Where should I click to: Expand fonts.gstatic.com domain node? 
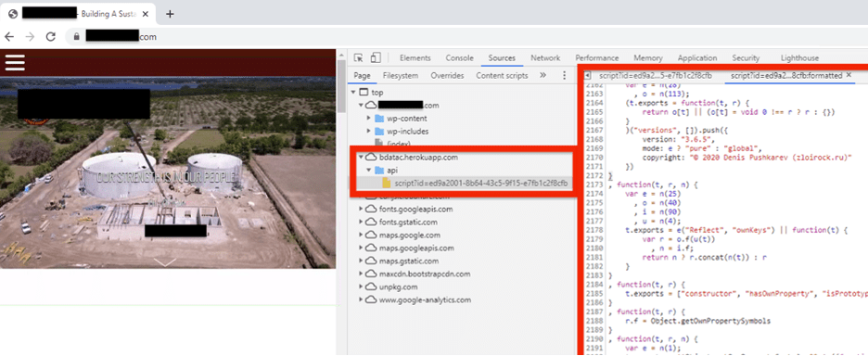(x=362, y=222)
